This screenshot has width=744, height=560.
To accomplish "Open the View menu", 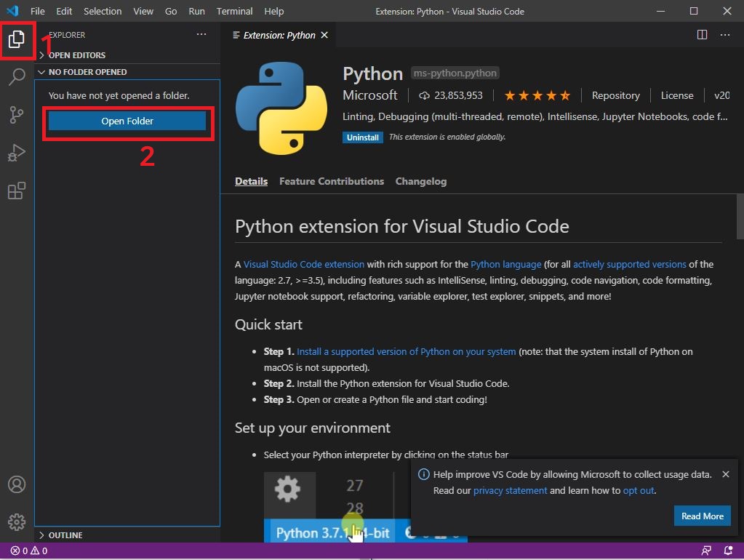I will pyautogui.click(x=143, y=11).
